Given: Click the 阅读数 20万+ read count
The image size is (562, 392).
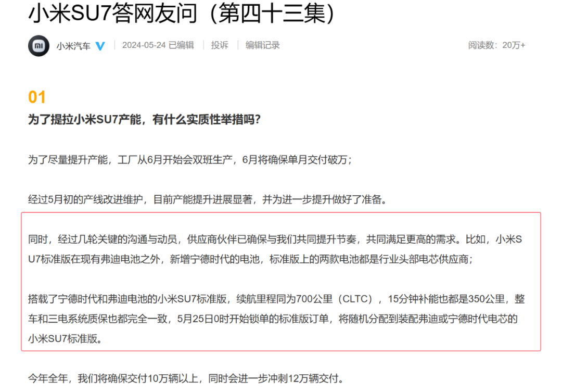Looking at the screenshot, I should (x=496, y=45).
